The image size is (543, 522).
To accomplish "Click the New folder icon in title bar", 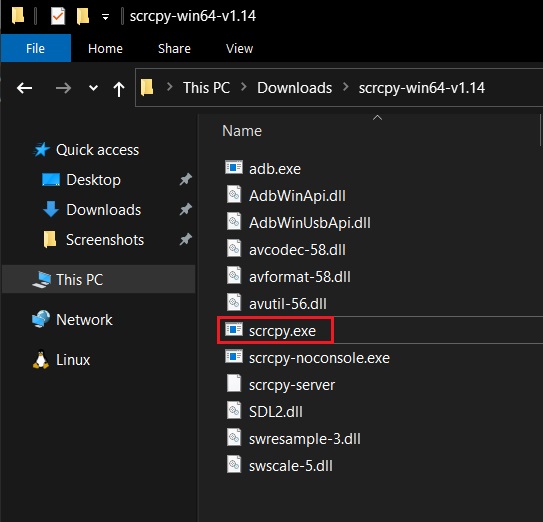I will click(x=83, y=16).
